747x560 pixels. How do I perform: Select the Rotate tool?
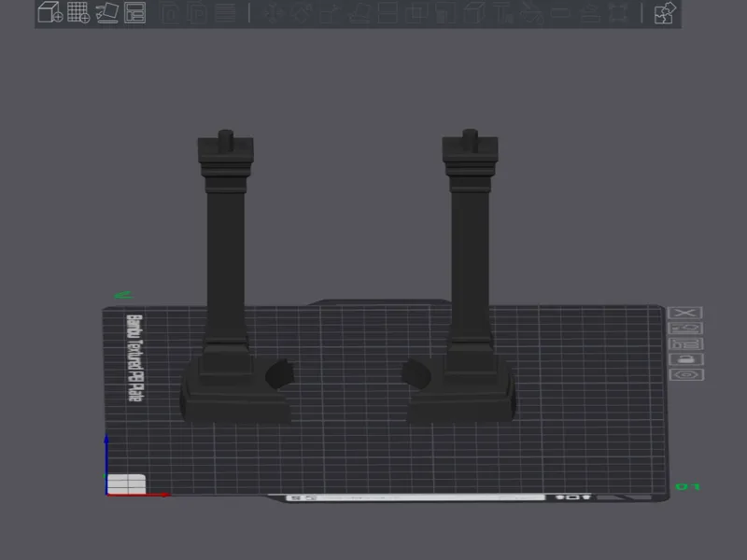(x=301, y=13)
